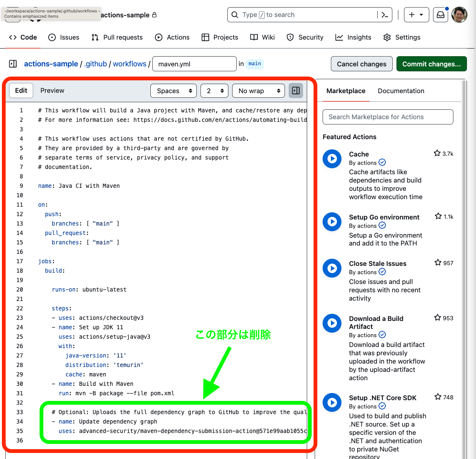Star Close Stale Issues (957)
476x459 pixels.
click(x=438, y=263)
